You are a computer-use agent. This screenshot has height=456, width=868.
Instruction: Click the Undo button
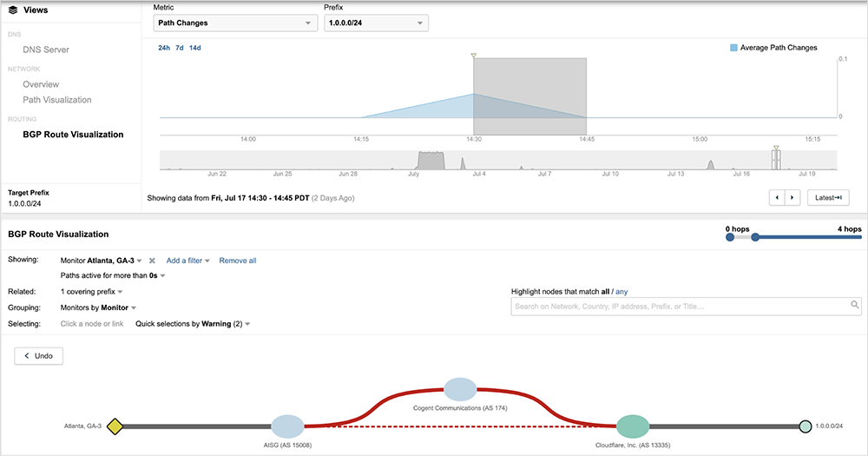(x=39, y=356)
